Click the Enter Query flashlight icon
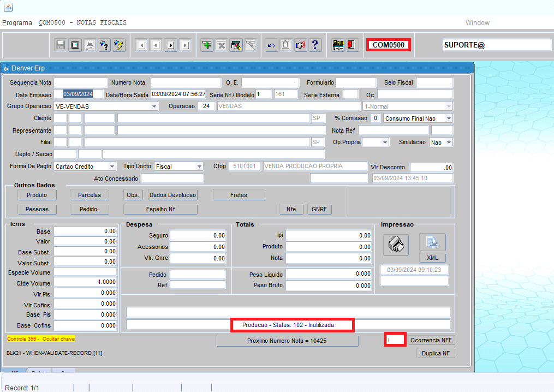 click(x=104, y=45)
